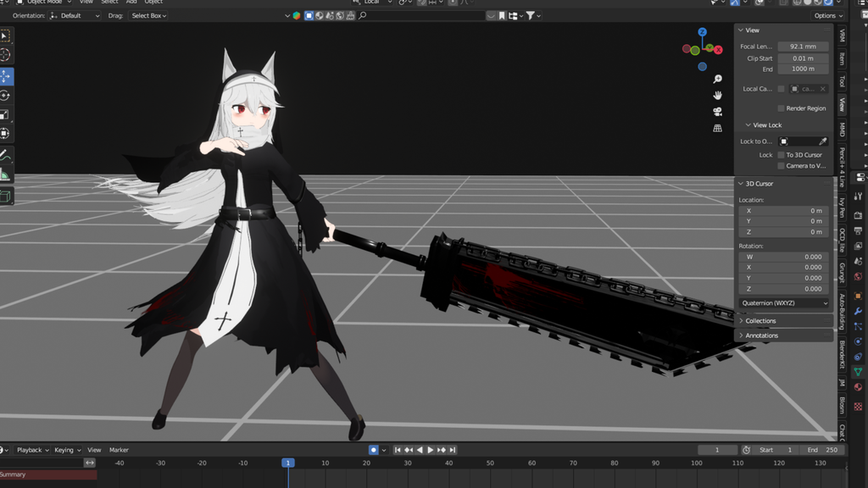
Task: Activate the Transform tool
Action: [x=6, y=133]
